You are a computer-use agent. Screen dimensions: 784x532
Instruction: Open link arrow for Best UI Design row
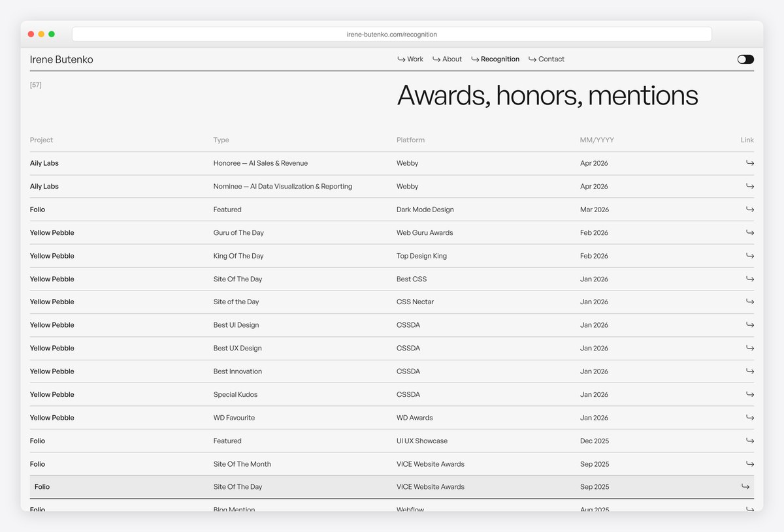[x=750, y=325]
